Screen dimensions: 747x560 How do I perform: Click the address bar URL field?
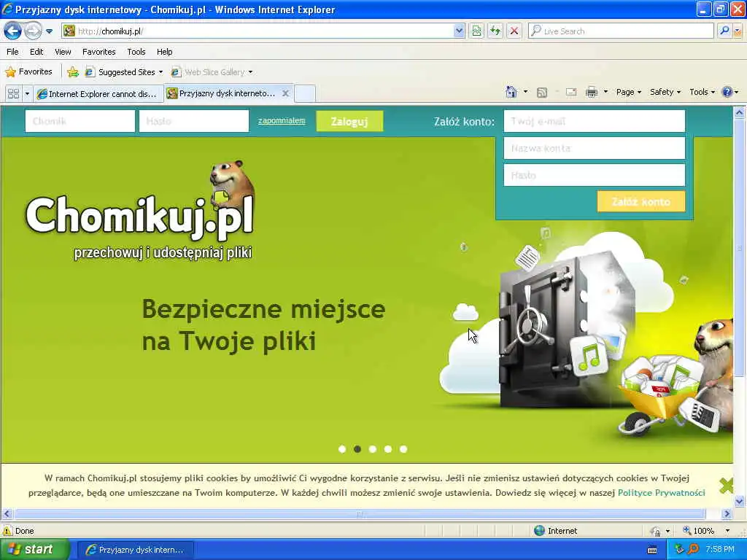(258, 31)
